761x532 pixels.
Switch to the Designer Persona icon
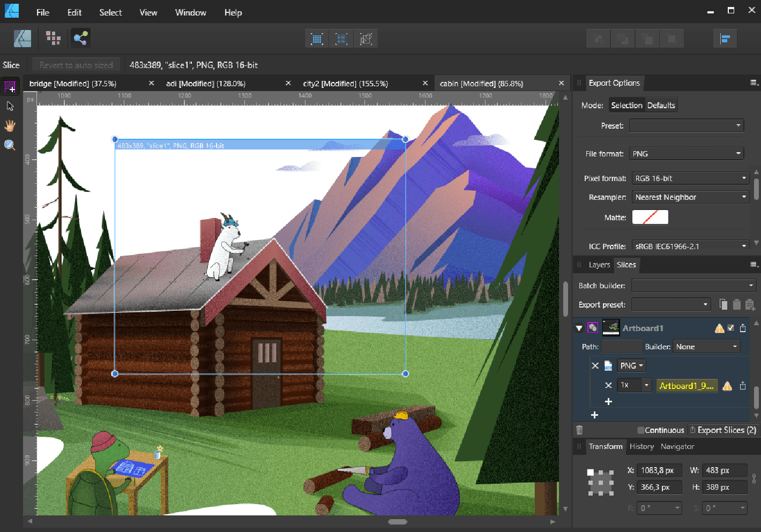[23, 38]
